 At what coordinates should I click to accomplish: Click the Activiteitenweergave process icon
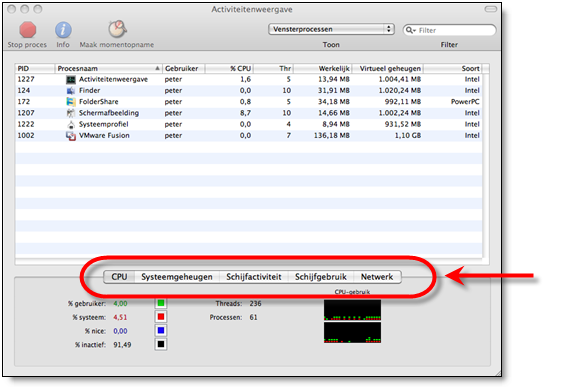71,80
